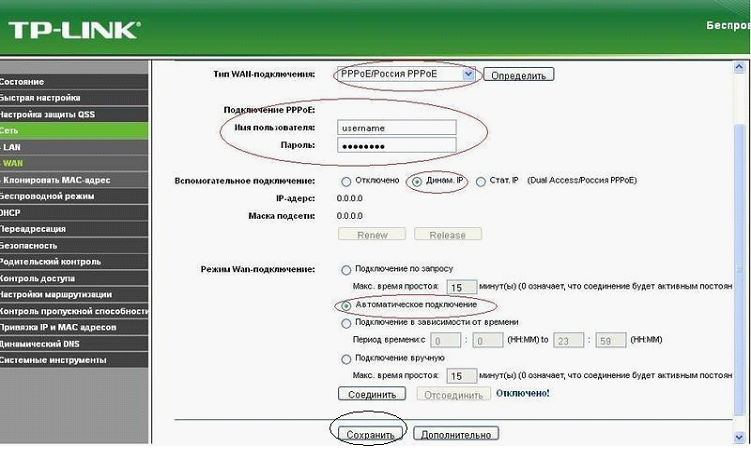Click the Dual Access/Россия PPPoE note
The height and width of the screenshot is (465, 751).
[582, 181]
